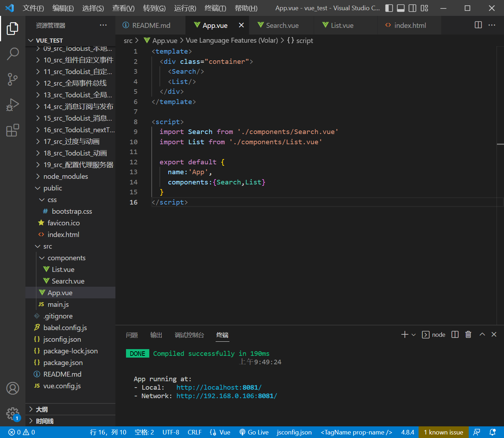Collapse the public folder
This screenshot has height=438, width=504.
[71, 188]
